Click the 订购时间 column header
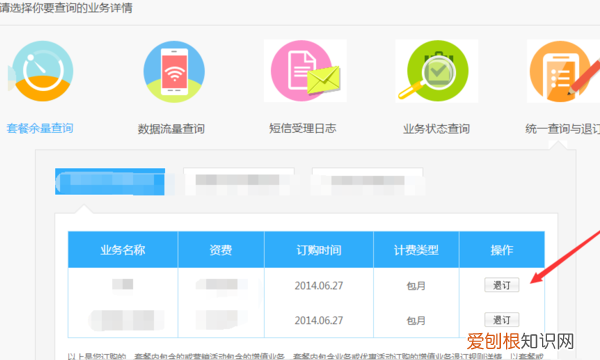 (x=319, y=250)
